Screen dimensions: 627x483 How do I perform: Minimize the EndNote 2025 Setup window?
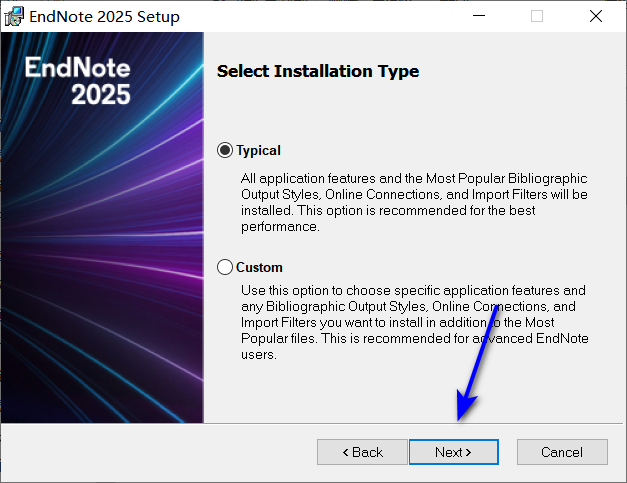tap(479, 16)
